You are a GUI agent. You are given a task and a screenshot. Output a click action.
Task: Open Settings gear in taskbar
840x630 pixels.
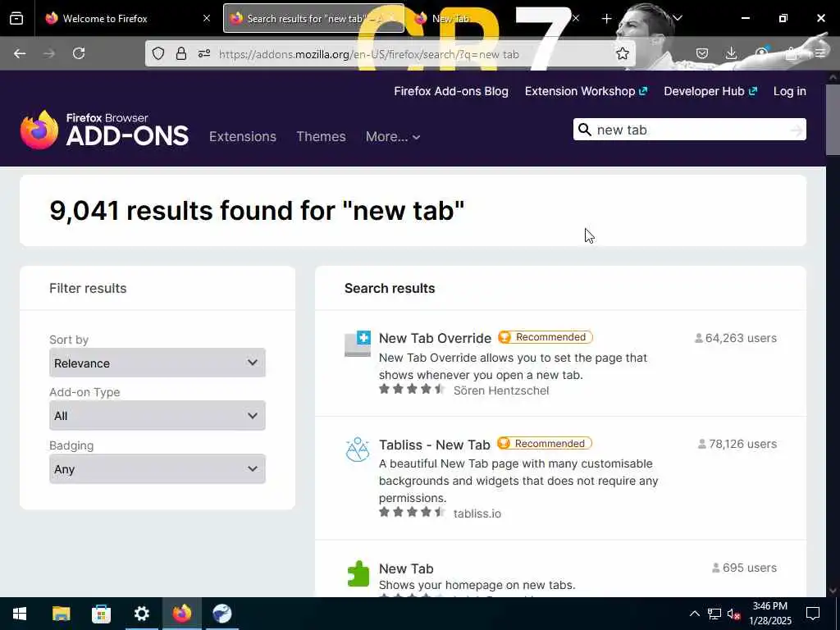(x=141, y=614)
